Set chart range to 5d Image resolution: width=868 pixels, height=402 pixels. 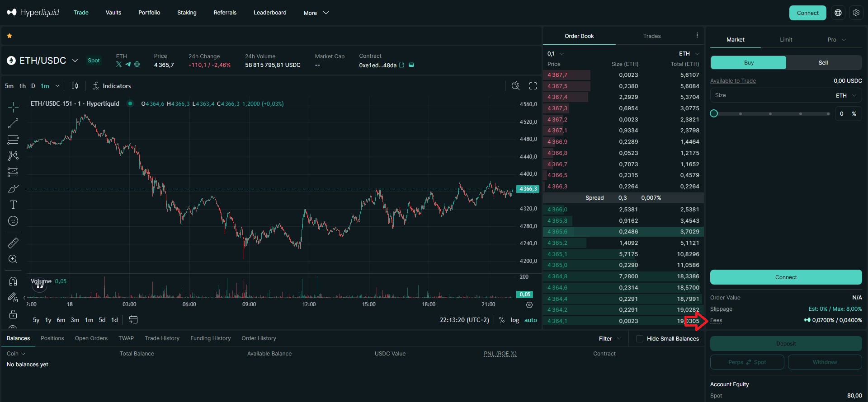[102, 320]
